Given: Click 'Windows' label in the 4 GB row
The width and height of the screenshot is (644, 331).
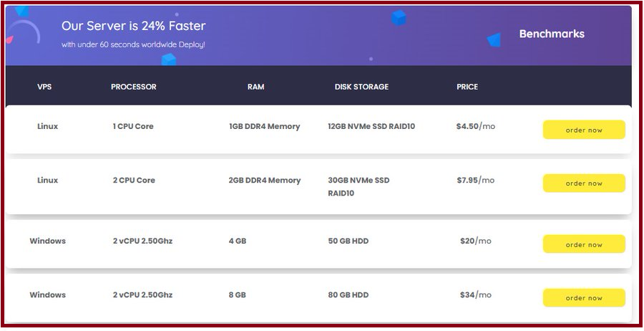Looking at the screenshot, I should click(x=48, y=241).
